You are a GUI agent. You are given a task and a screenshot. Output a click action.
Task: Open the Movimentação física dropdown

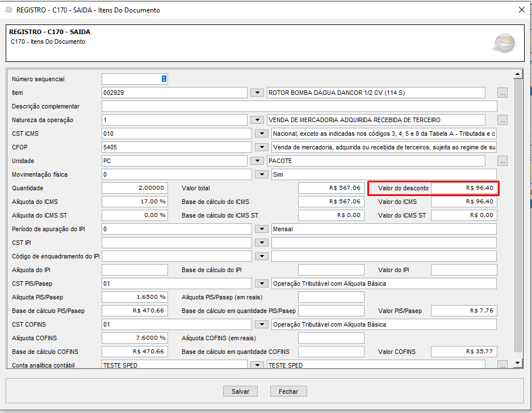[261, 174]
